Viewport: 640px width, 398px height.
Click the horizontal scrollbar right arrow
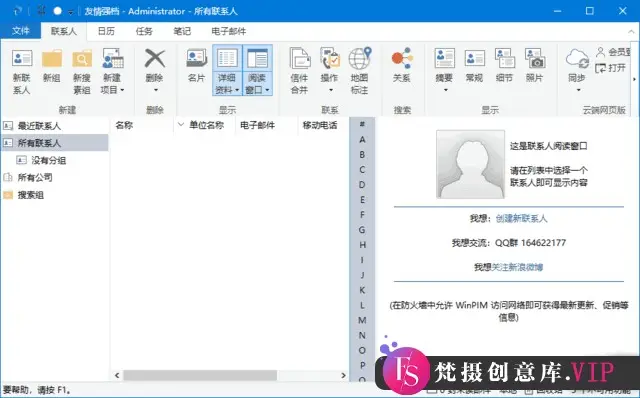click(x=344, y=375)
